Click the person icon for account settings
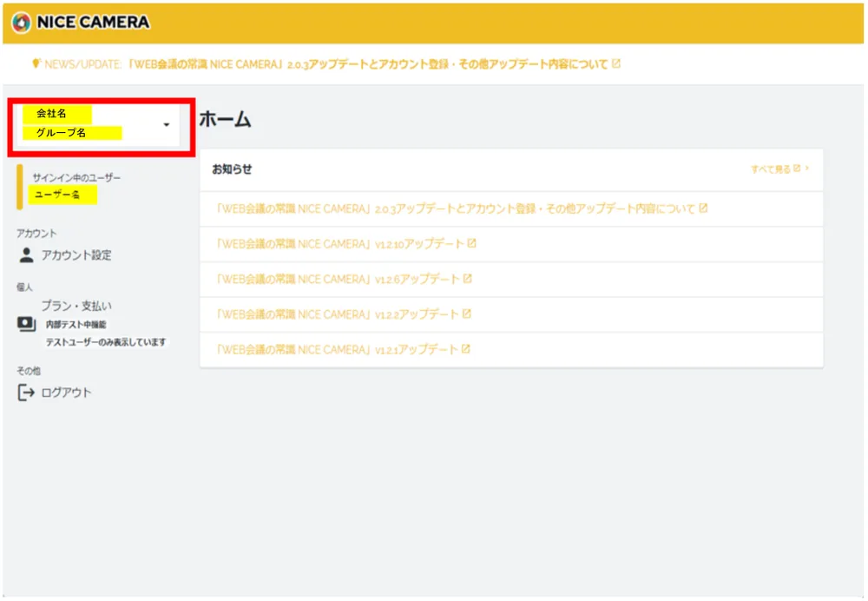This screenshot has height=601, width=868. coord(26,254)
